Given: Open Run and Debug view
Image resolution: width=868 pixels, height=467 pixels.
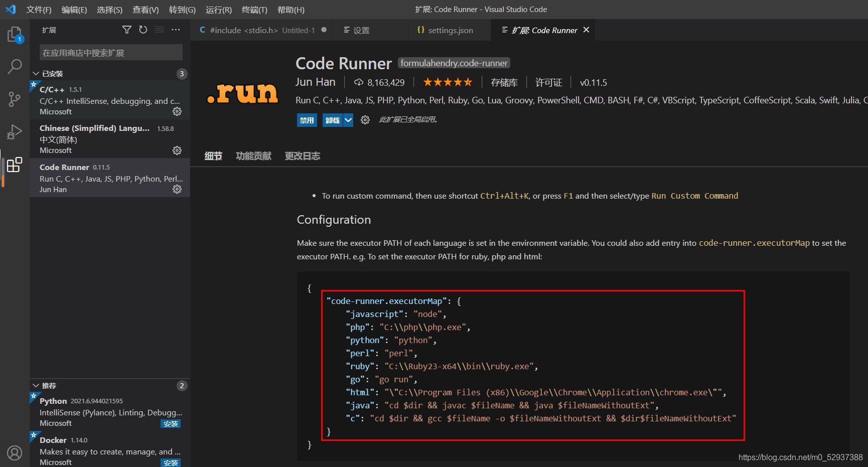Looking at the screenshot, I should pyautogui.click(x=15, y=132).
